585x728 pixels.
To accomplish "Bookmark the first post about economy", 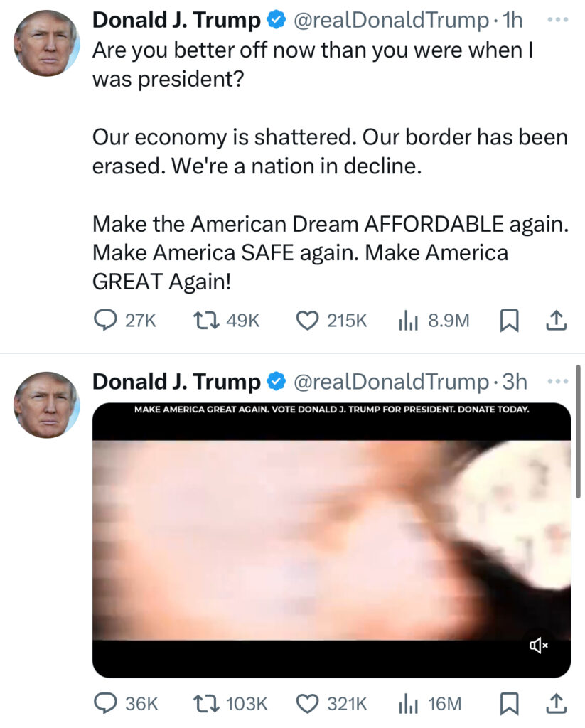I will tap(509, 321).
